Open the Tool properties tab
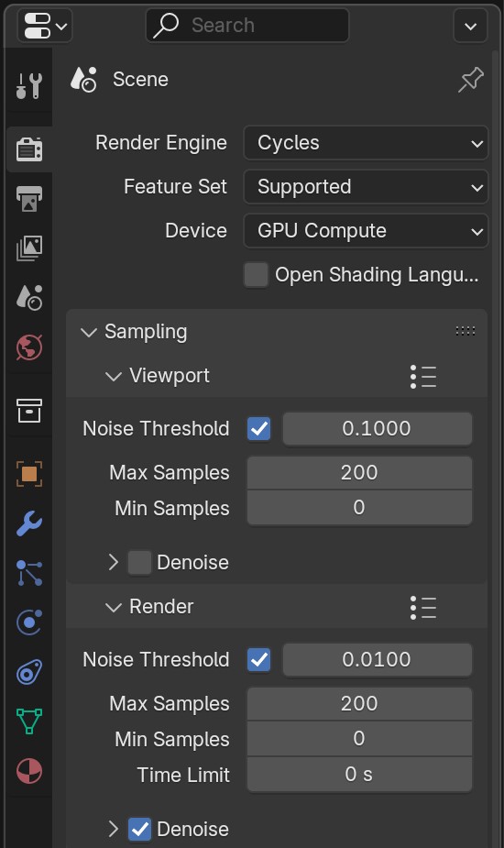This screenshot has width=504, height=848. 29,85
